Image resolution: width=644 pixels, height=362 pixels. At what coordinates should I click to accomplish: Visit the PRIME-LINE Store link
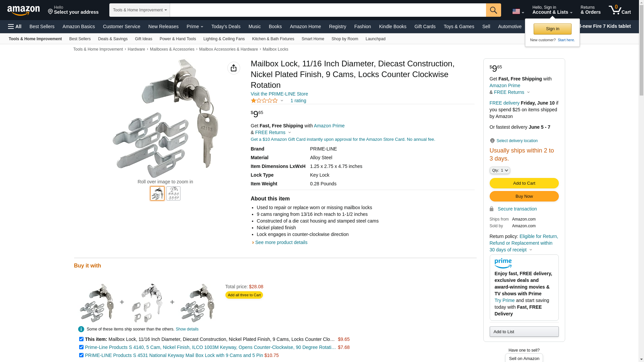(x=279, y=94)
